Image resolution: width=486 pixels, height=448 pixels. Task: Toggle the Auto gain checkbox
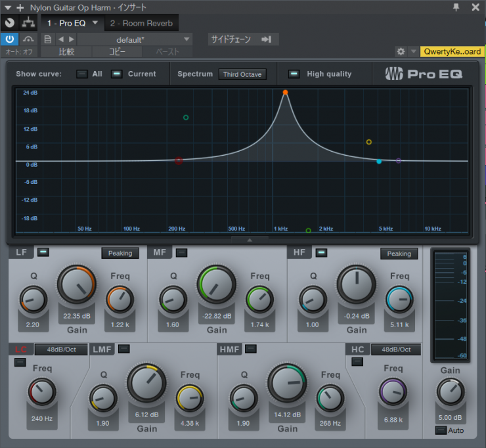click(x=441, y=430)
